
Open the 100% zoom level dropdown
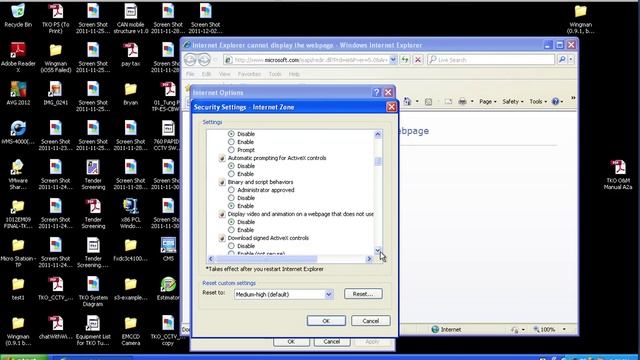[564, 329]
